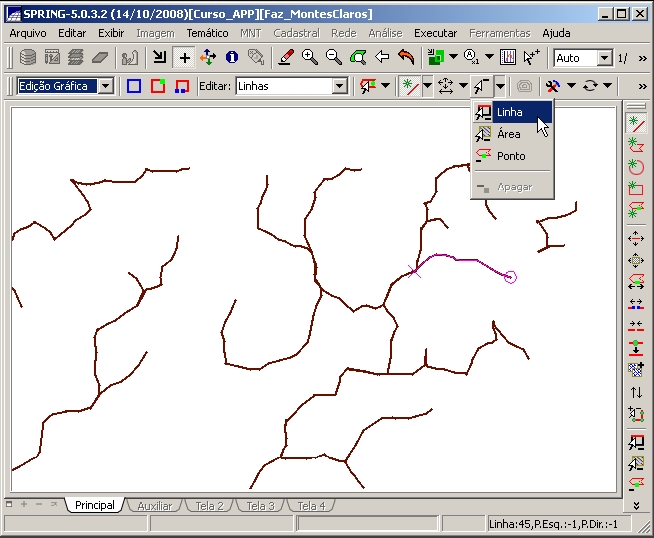The width and height of the screenshot is (654, 538).
Task: Select the Ponto option in the menu
Action: tap(510, 156)
